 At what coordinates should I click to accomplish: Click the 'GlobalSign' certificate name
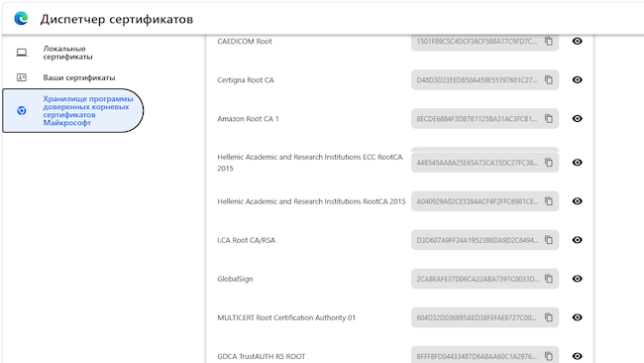point(235,279)
